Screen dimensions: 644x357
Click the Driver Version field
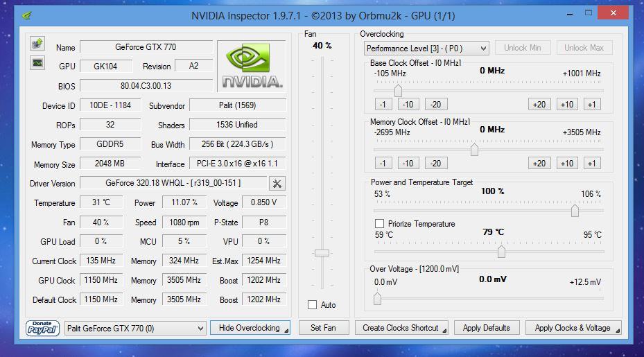[173, 183]
